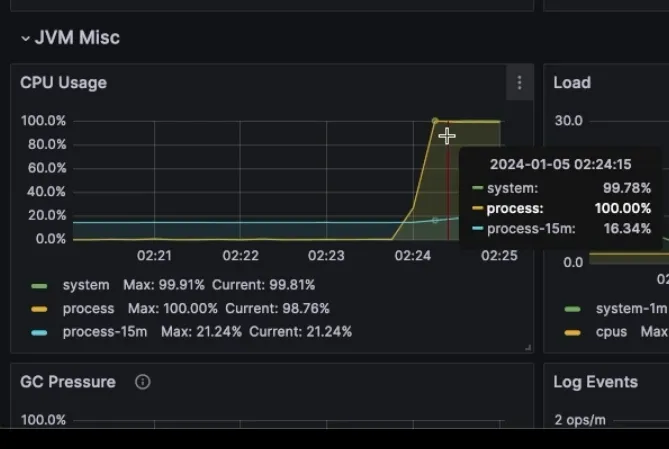Click the 0.0 label on Load axis
This screenshot has height=449, width=669.
point(573,262)
